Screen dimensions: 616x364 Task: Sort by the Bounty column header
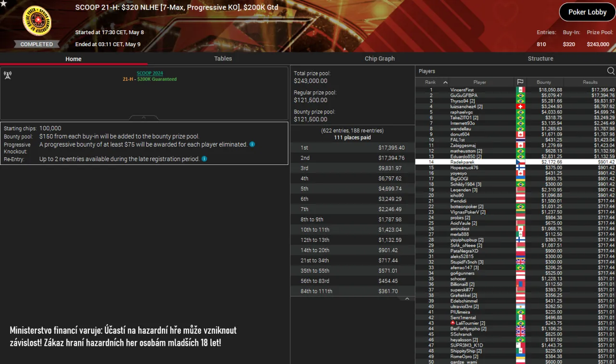[544, 82]
